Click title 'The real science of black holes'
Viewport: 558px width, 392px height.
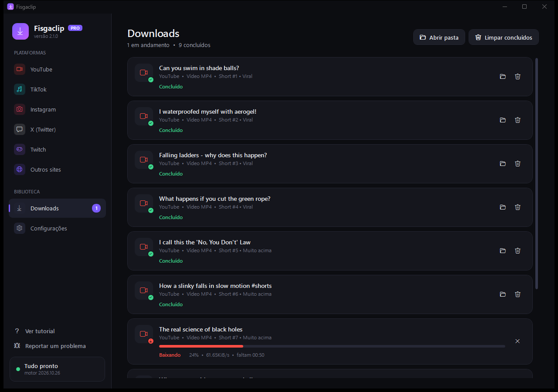point(201,329)
